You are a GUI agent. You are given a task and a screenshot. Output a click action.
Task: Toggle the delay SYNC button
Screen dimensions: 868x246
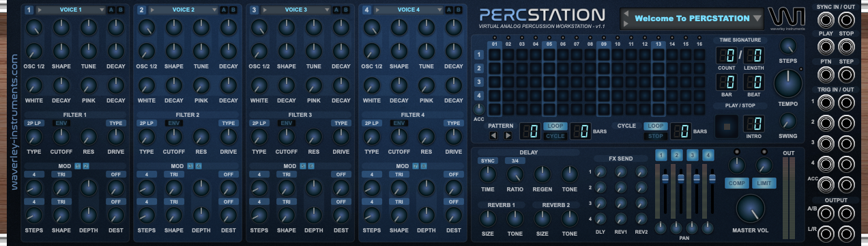(x=487, y=161)
